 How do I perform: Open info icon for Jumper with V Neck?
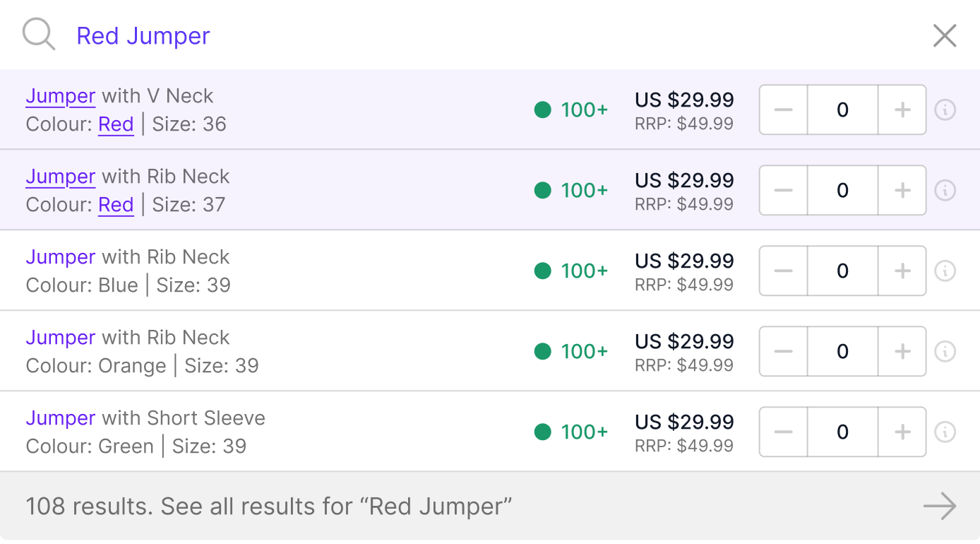[x=945, y=110]
